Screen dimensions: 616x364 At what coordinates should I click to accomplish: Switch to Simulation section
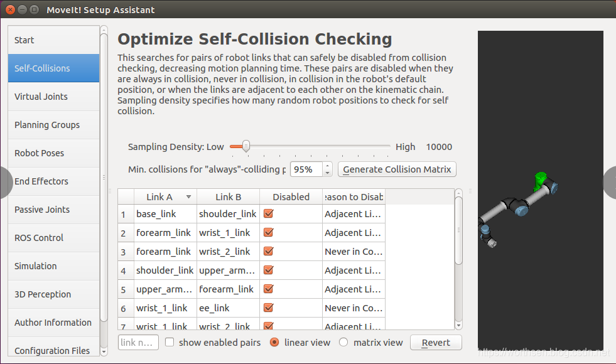(53, 266)
